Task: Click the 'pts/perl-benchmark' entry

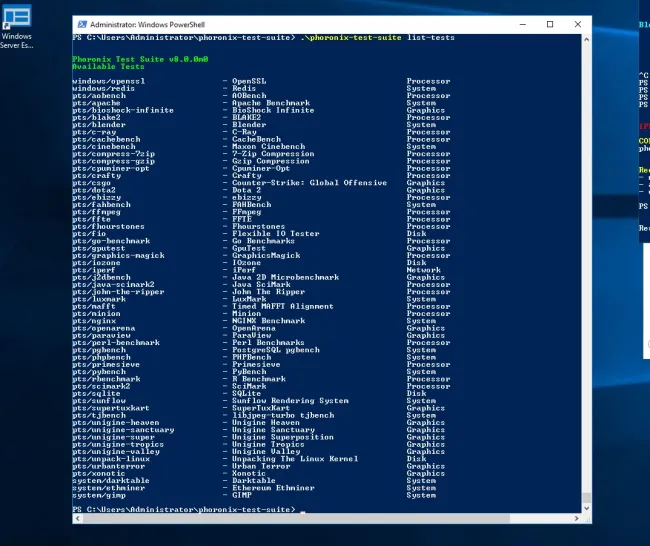Action: click(116, 343)
